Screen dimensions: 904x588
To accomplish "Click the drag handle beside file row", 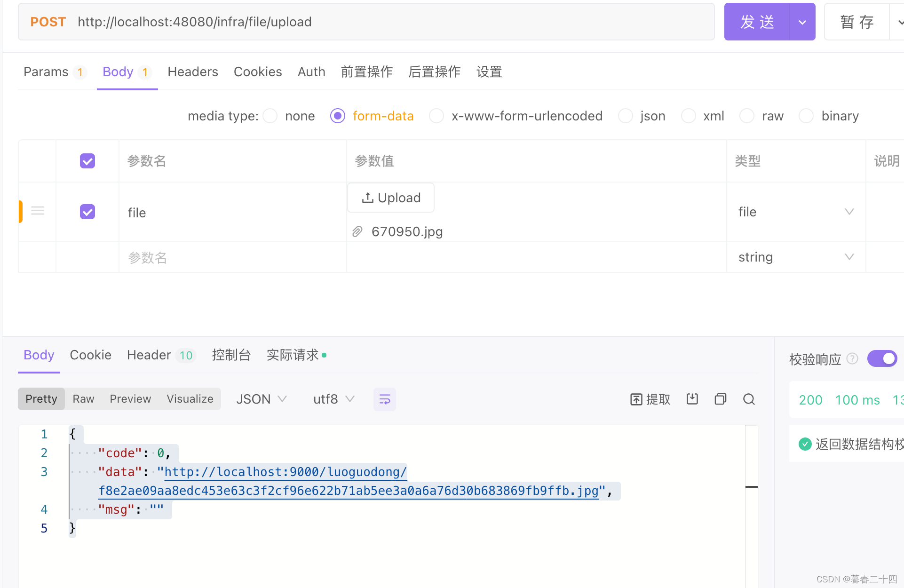I will tap(37, 210).
